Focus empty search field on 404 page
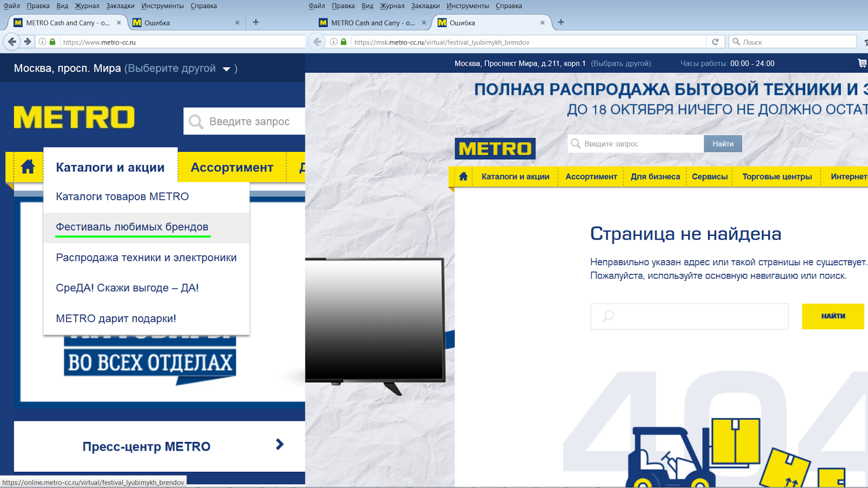 tap(690, 316)
